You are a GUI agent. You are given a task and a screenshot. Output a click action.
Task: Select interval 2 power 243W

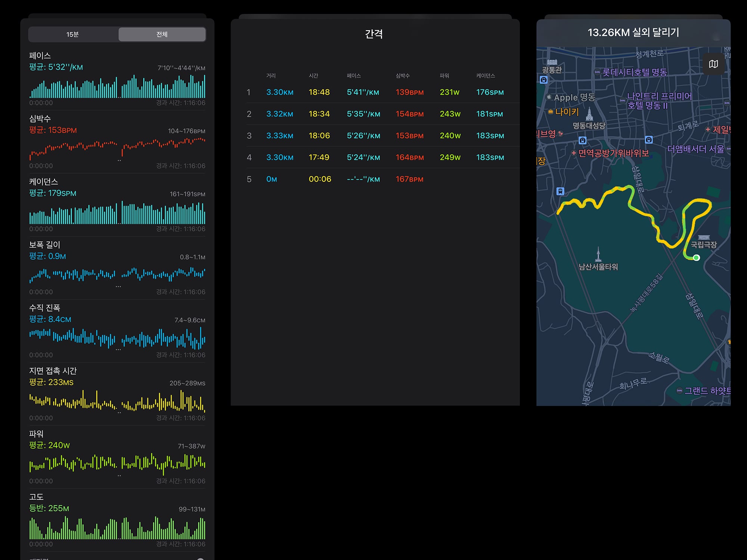[x=450, y=114]
